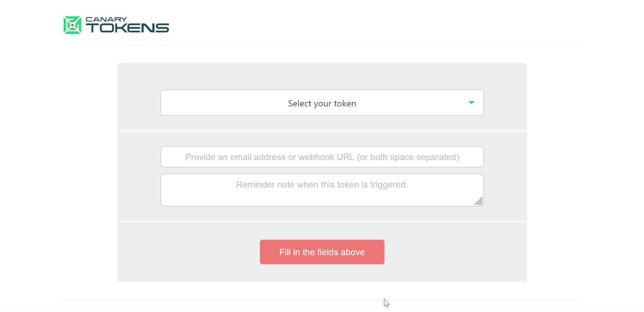
Task: Click the red create-token button
Action: (322, 252)
